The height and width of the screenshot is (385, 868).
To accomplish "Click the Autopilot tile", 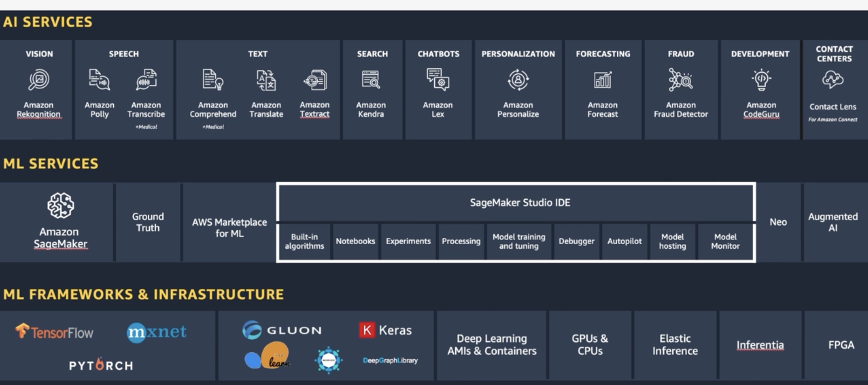I will coord(625,241).
